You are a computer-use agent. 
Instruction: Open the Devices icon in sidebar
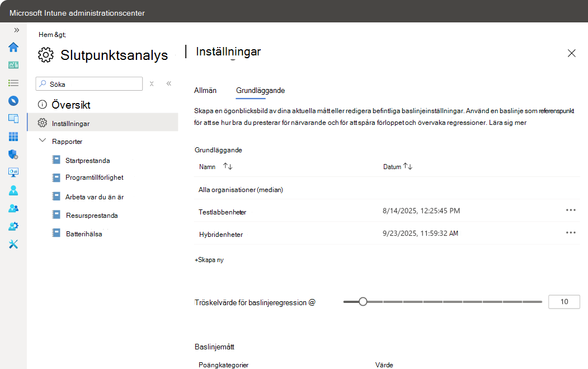(13, 119)
